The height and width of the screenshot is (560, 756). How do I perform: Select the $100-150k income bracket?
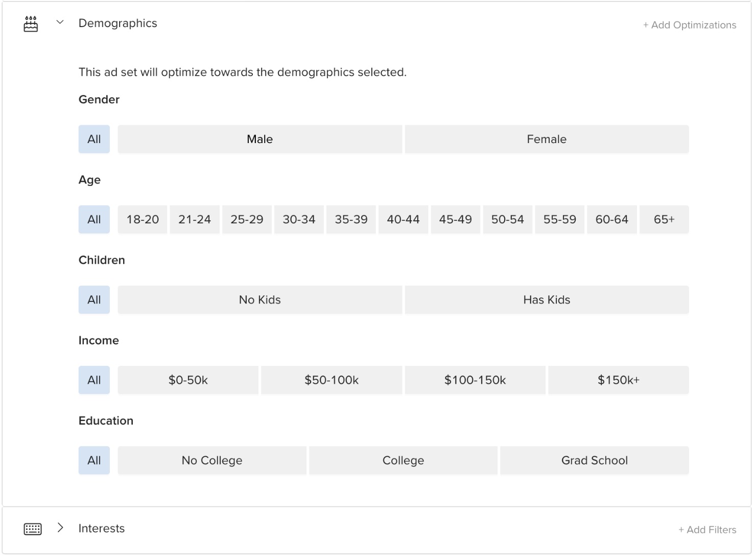point(475,380)
